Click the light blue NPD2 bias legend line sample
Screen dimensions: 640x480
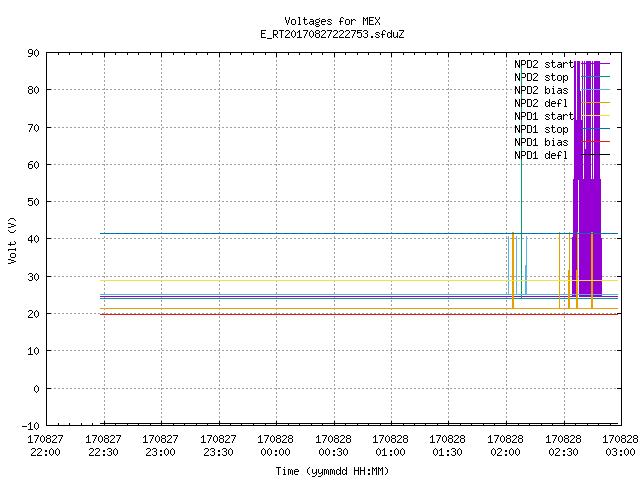[596, 90]
